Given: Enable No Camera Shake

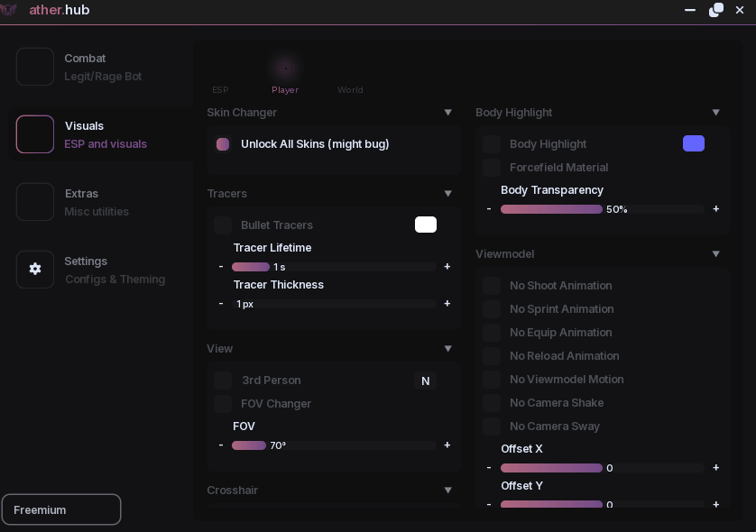Looking at the screenshot, I should pos(492,403).
